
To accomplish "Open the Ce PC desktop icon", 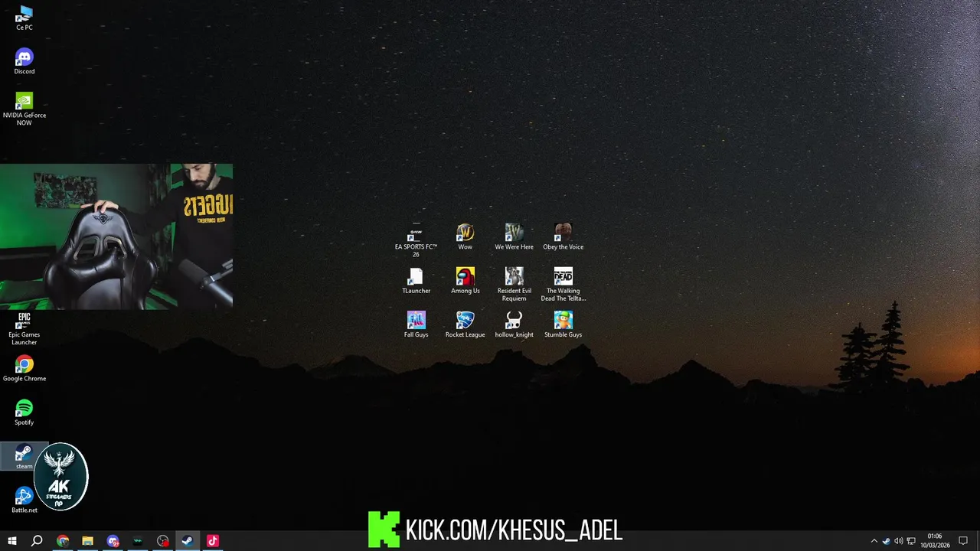I will coord(24,18).
